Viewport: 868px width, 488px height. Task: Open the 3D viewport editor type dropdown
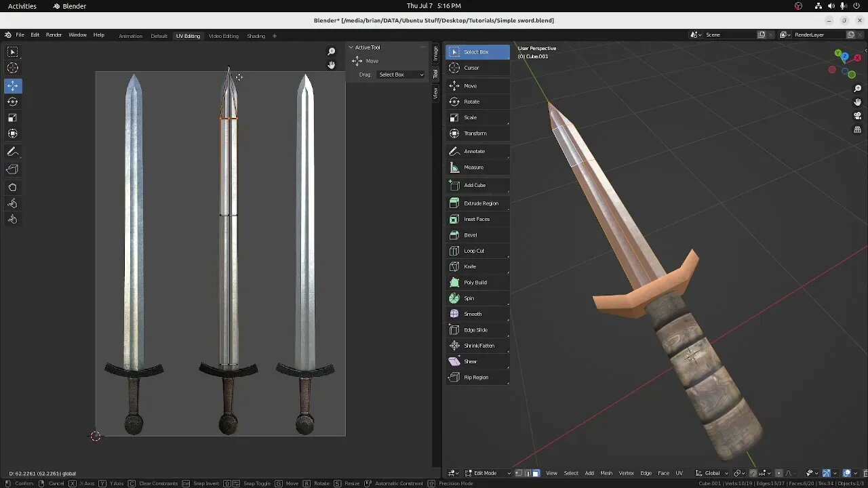[x=452, y=473]
